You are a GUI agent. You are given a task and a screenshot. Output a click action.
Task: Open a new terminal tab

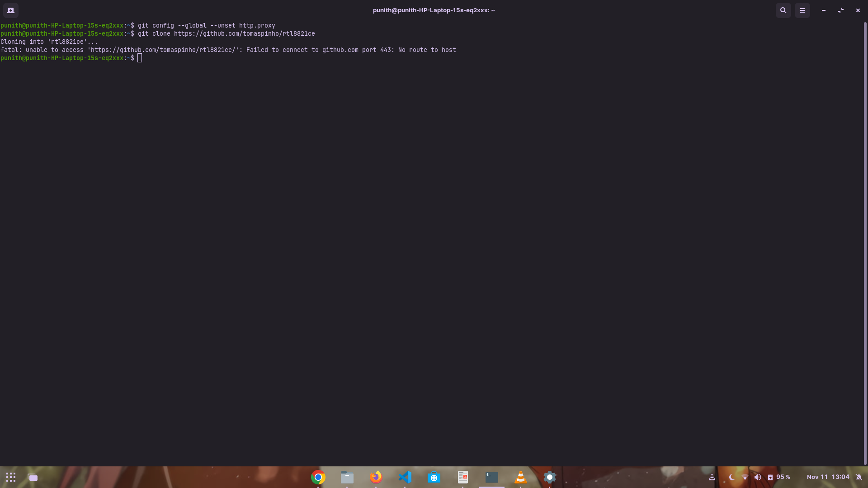(x=11, y=10)
